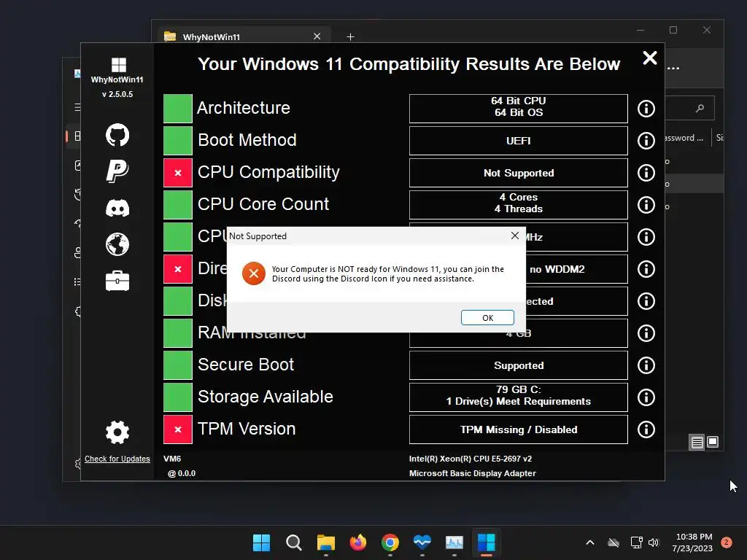Click the Not Supported CPU result box
This screenshot has height=560, width=747.
(519, 173)
